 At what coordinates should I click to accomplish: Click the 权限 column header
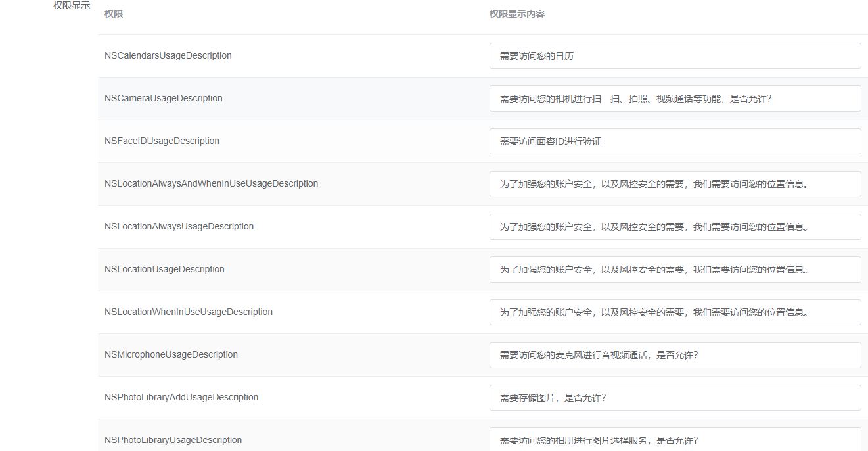(x=114, y=14)
